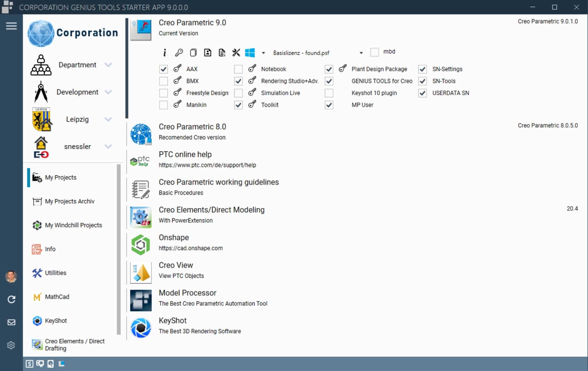Click the copy document icon in Creo 9.0 toolbar

coord(193,52)
